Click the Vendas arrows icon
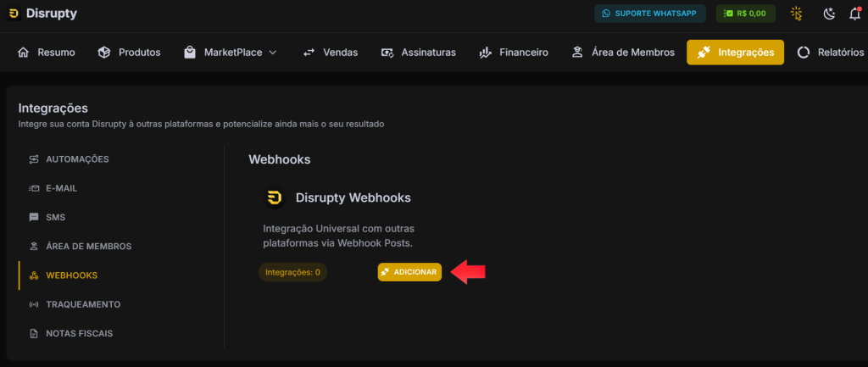 pyautogui.click(x=309, y=53)
